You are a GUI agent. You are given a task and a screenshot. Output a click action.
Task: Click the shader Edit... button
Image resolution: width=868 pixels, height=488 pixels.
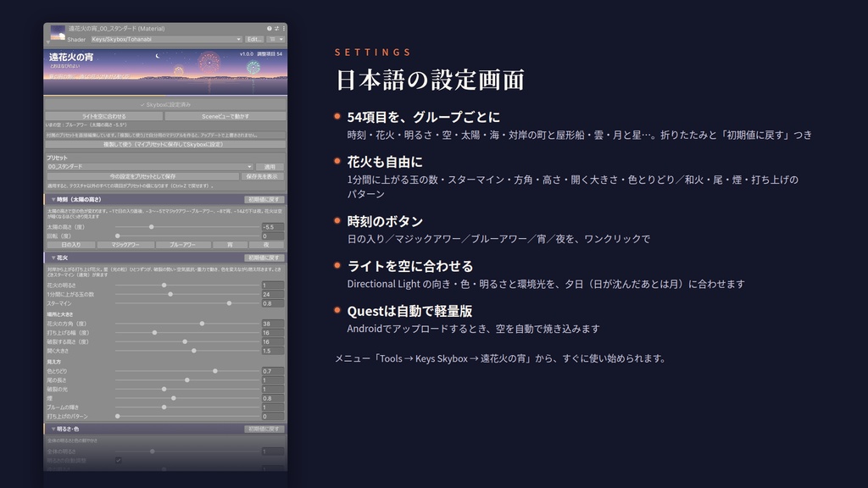point(254,39)
